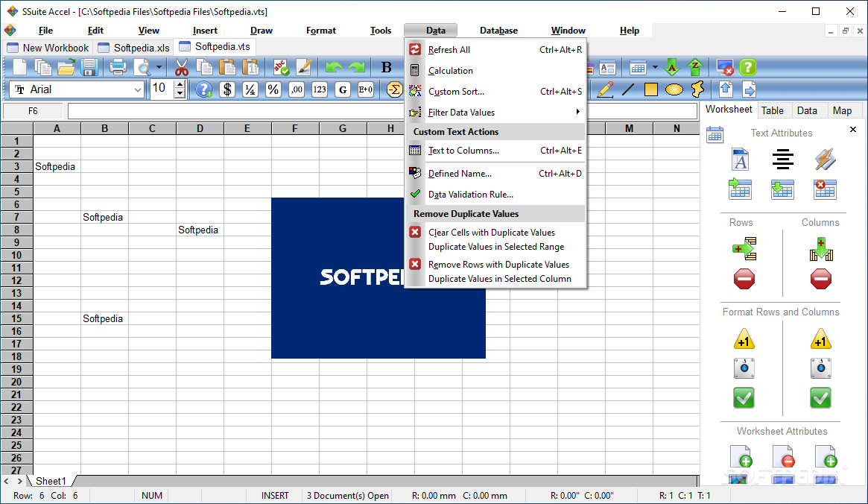Click the Open folder icon in toolbar
Image resolution: width=868 pixels, height=504 pixels.
(x=66, y=68)
